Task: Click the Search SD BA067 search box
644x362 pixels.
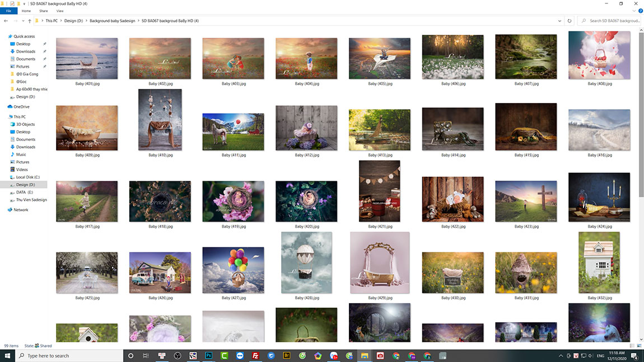Action: (610, 21)
